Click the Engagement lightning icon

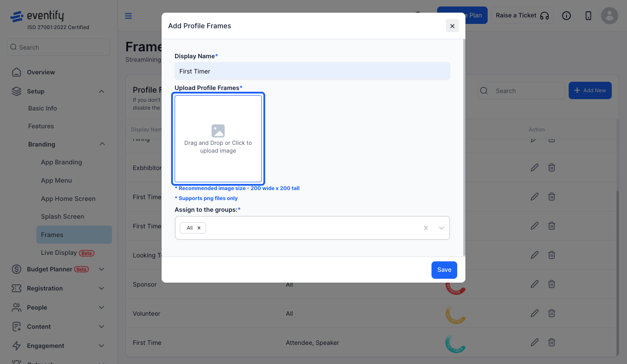pyautogui.click(x=17, y=346)
